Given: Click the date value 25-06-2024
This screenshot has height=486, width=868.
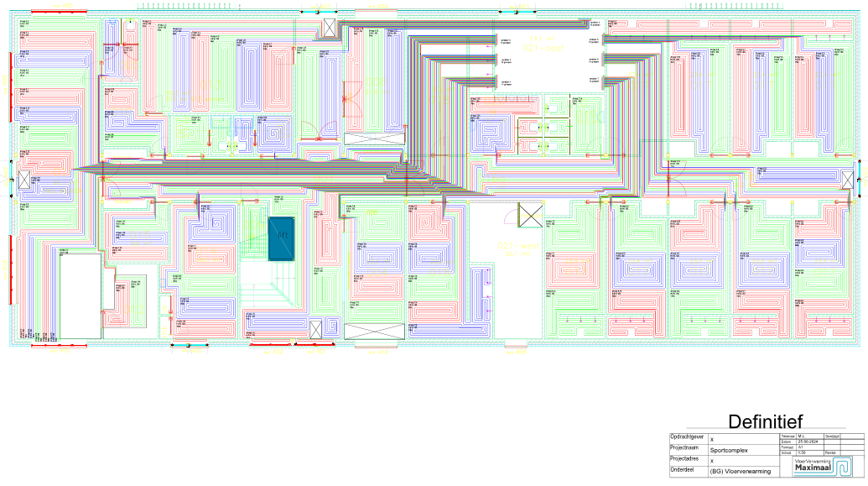Looking at the screenshot, I should point(810,442).
